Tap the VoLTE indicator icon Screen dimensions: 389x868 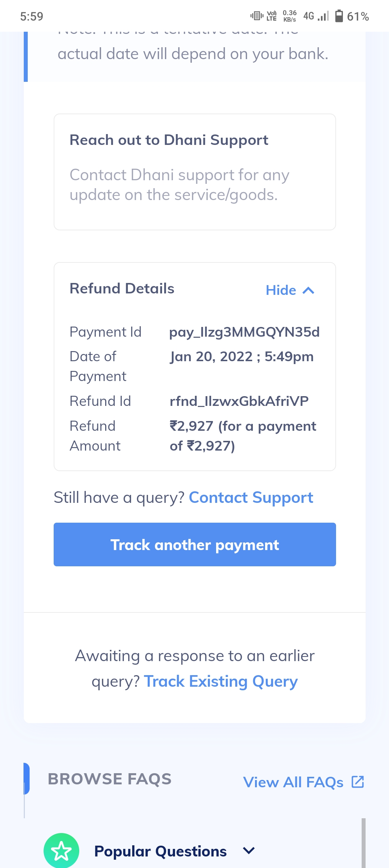pos(272,16)
